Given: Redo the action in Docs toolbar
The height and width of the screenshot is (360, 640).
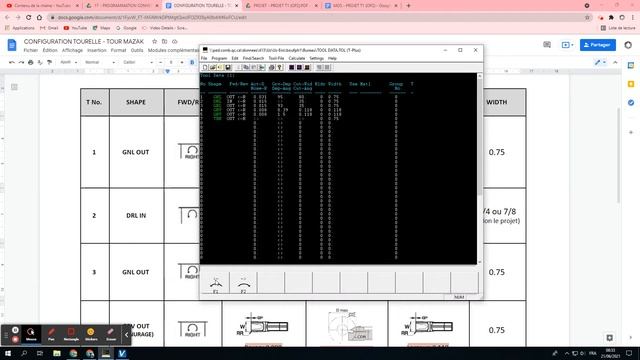Looking at the screenshot, I should tap(21, 62).
